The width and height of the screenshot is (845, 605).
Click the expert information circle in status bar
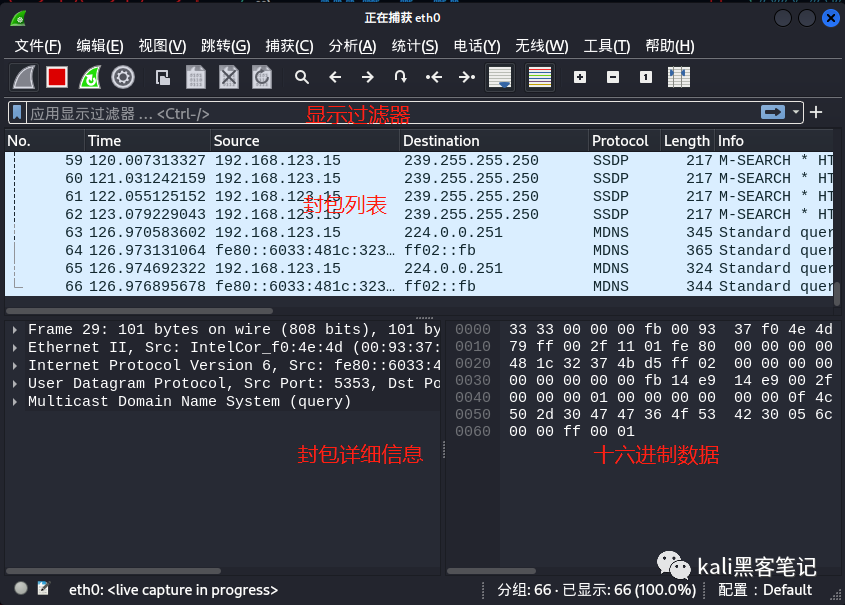pyautogui.click(x=21, y=588)
